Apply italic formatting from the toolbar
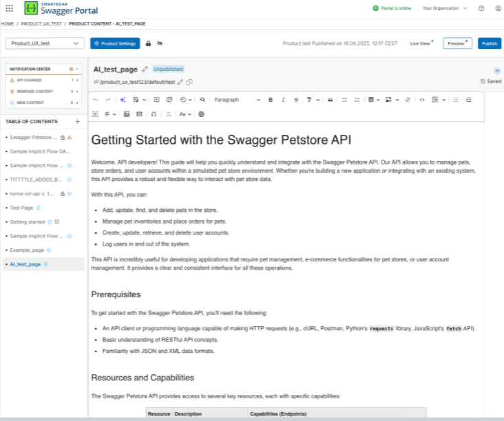The height and width of the screenshot is (421, 504). (283, 100)
